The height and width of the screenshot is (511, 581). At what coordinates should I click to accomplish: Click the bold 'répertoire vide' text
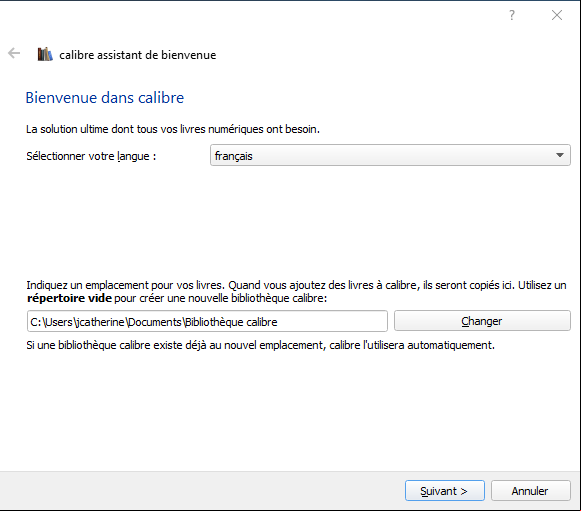pyautogui.click(x=69, y=298)
